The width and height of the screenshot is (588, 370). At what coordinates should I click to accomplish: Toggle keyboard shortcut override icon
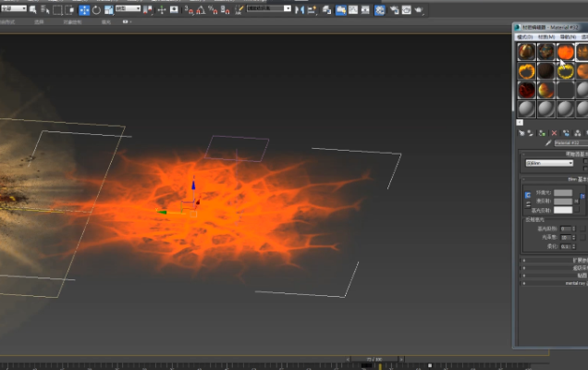[x=174, y=10]
